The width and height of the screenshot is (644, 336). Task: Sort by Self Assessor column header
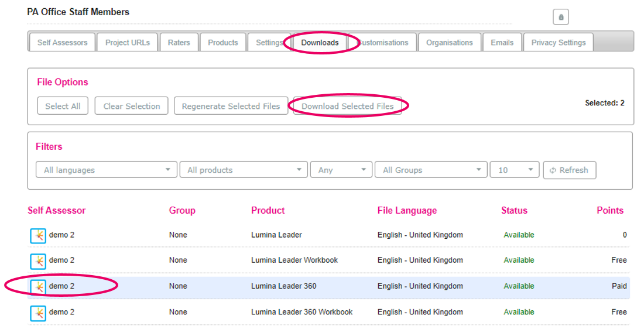(x=57, y=210)
